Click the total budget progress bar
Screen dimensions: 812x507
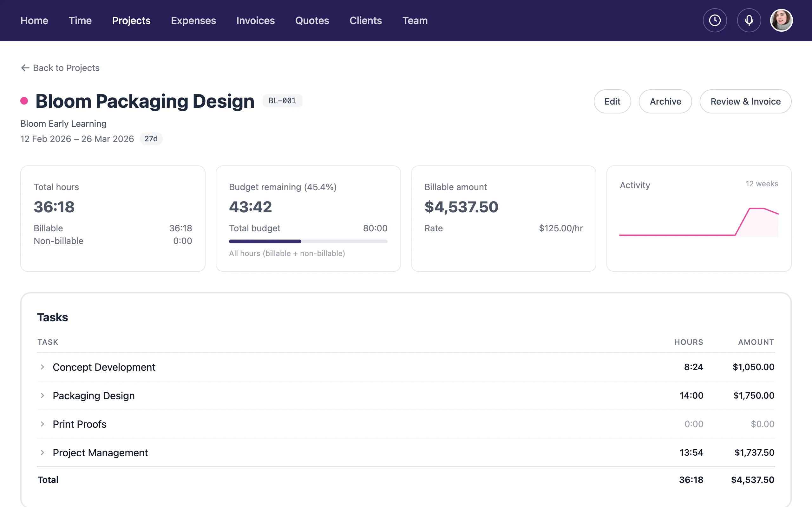click(x=308, y=241)
